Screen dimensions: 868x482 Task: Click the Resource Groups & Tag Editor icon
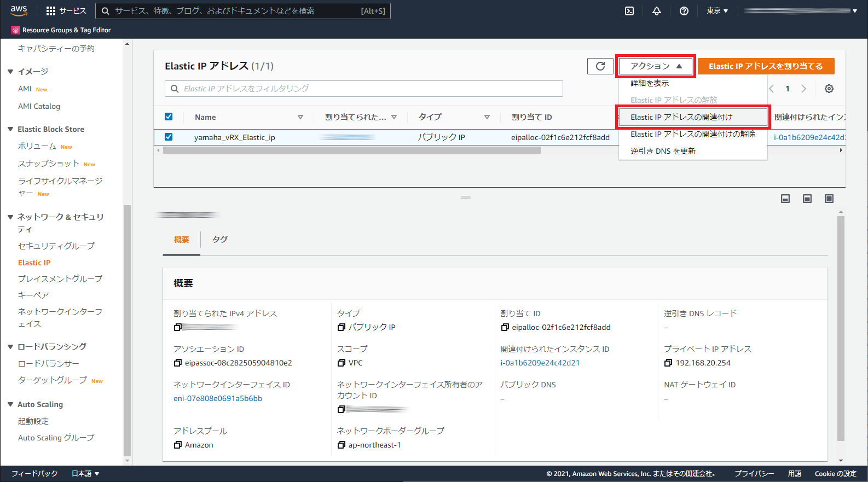(x=15, y=30)
